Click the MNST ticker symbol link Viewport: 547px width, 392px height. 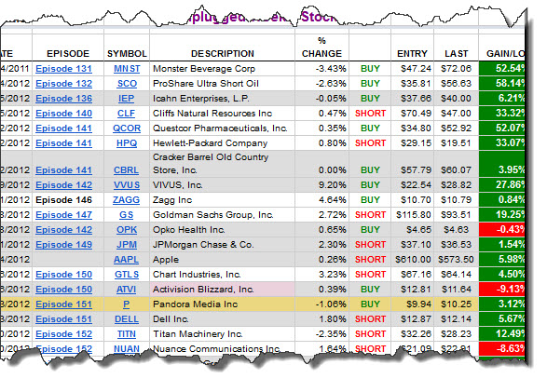point(127,69)
